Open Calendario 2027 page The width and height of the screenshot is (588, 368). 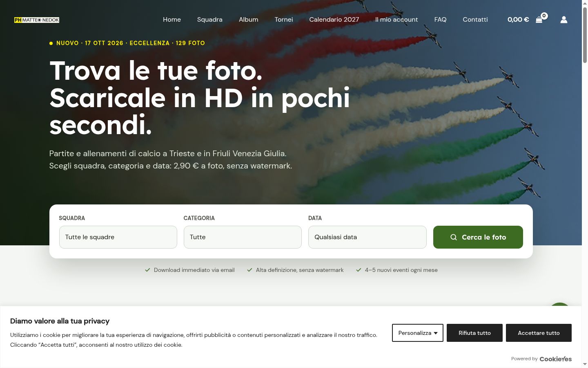pos(334,20)
